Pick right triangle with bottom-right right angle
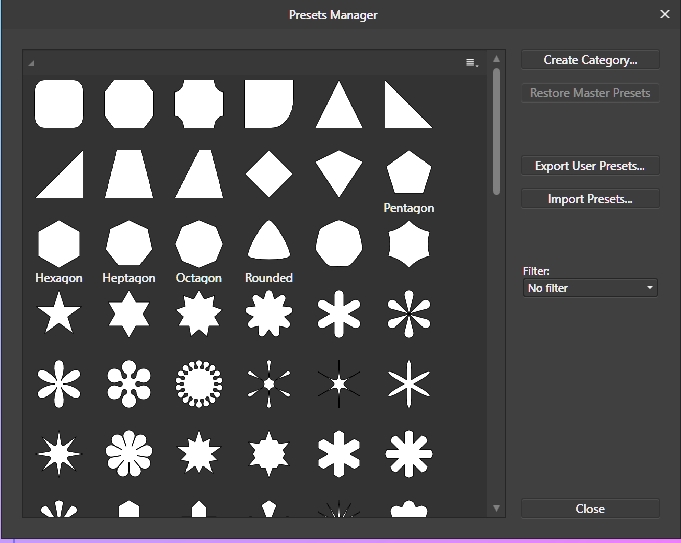Viewport: 681px width, 543px height. [x=60, y=174]
